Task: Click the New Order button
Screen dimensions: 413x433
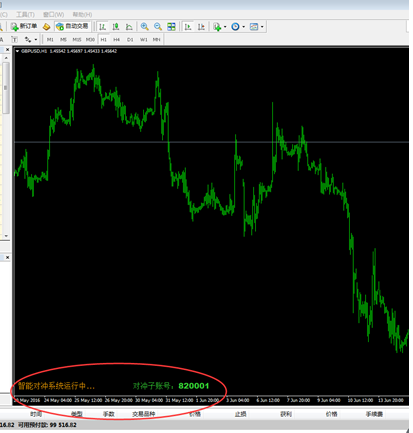Action: pos(24,26)
